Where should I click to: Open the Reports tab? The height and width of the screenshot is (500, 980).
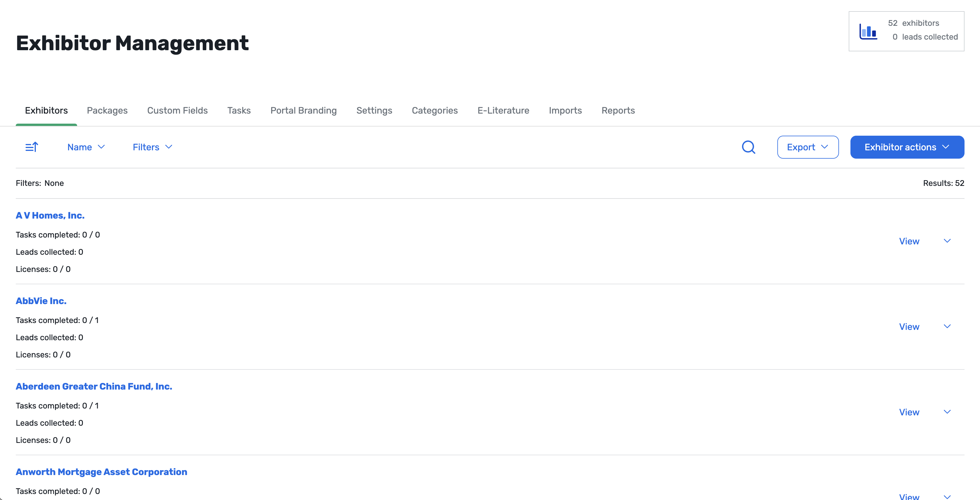[618, 110]
